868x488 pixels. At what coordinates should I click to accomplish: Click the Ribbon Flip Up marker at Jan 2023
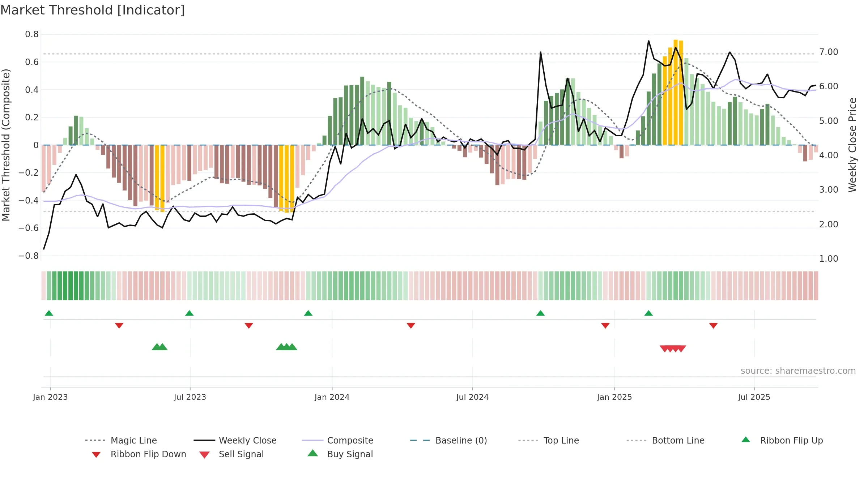click(x=49, y=313)
